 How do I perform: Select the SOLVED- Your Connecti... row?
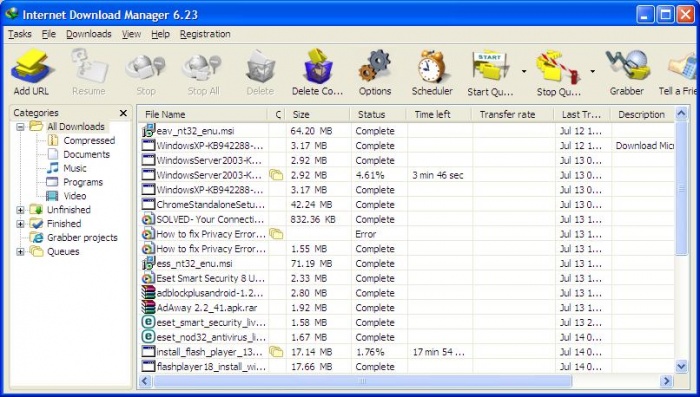coord(406,219)
